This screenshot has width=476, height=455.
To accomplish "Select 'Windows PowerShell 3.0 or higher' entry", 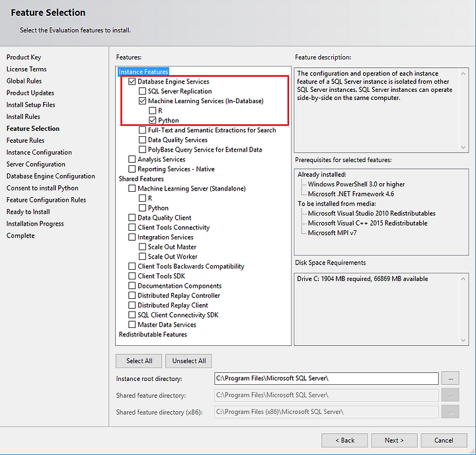I will tap(356, 184).
